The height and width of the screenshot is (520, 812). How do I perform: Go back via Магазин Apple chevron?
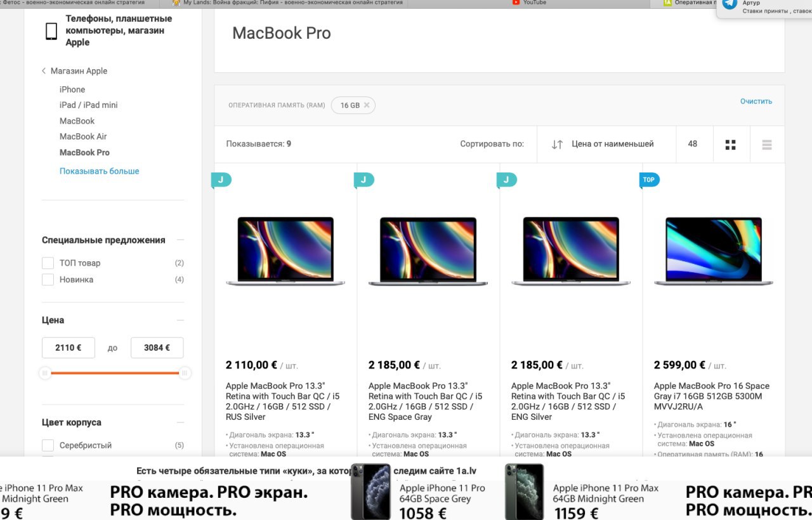(44, 71)
